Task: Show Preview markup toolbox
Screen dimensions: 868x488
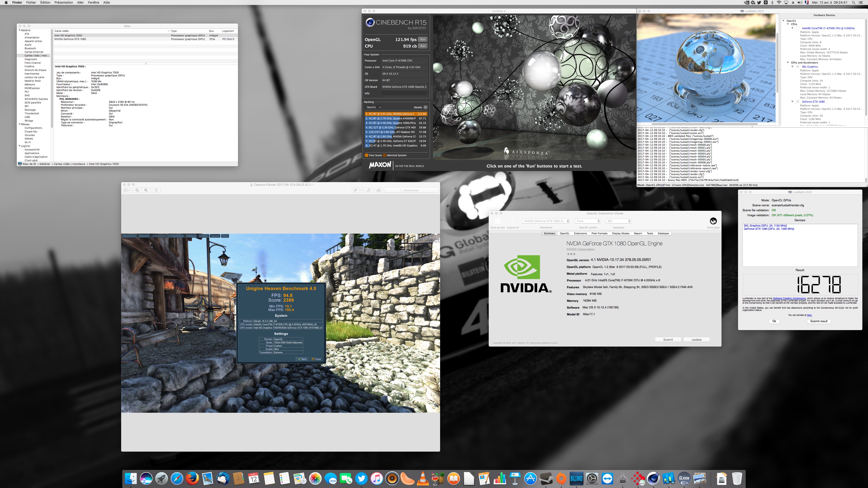Action: (x=379, y=190)
